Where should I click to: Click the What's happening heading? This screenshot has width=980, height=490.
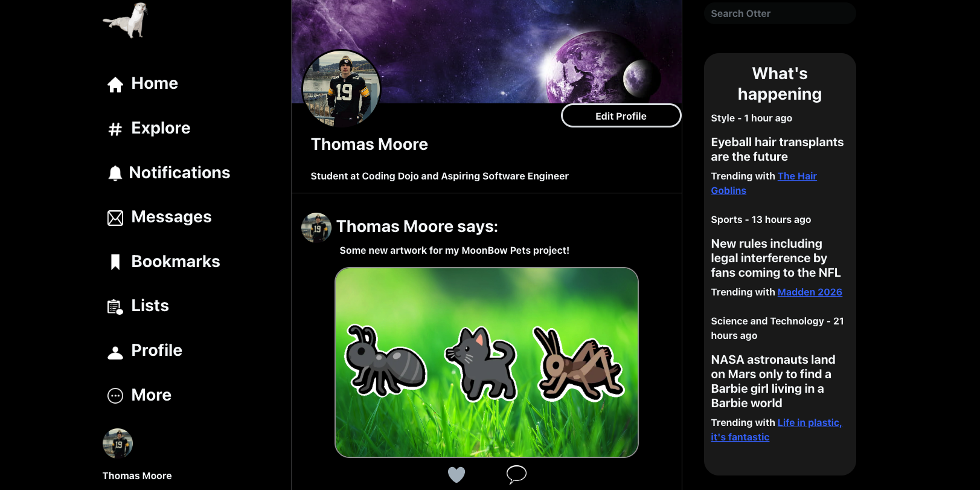click(x=780, y=84)
